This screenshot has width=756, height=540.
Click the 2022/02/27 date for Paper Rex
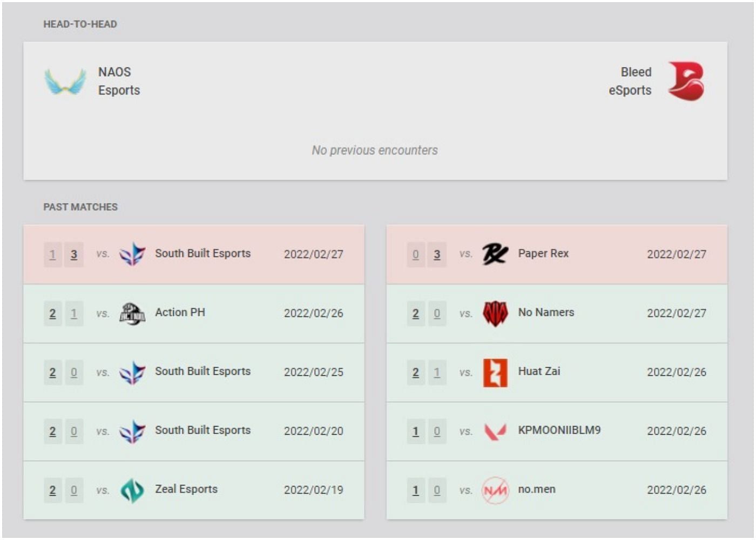coord(677,254)
